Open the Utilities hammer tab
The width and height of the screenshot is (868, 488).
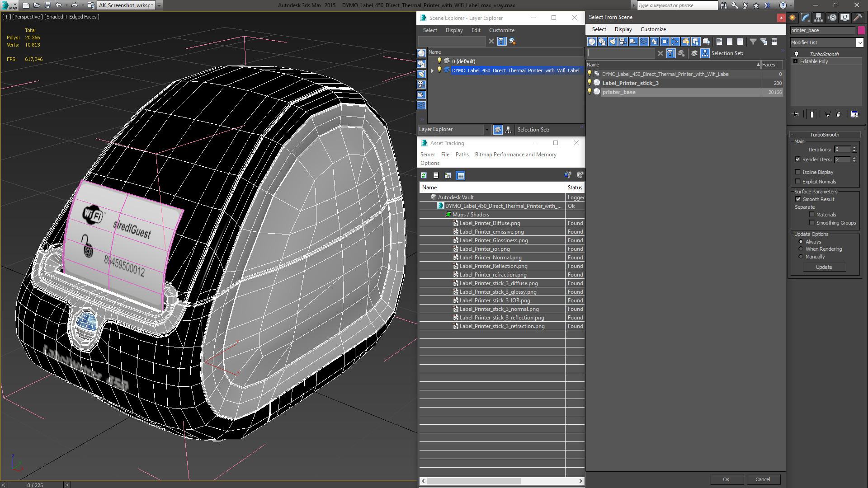click(858, 18)
